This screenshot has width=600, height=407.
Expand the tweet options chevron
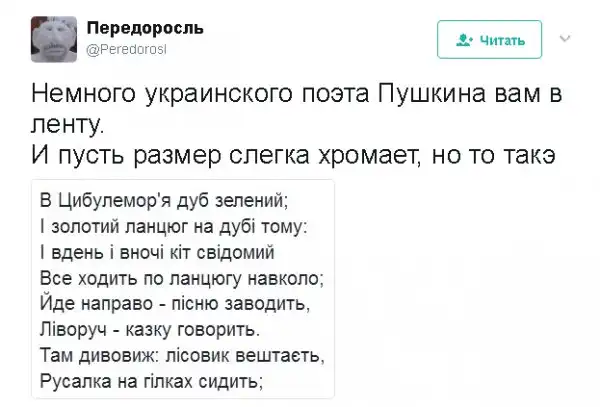tap(564, 40)
